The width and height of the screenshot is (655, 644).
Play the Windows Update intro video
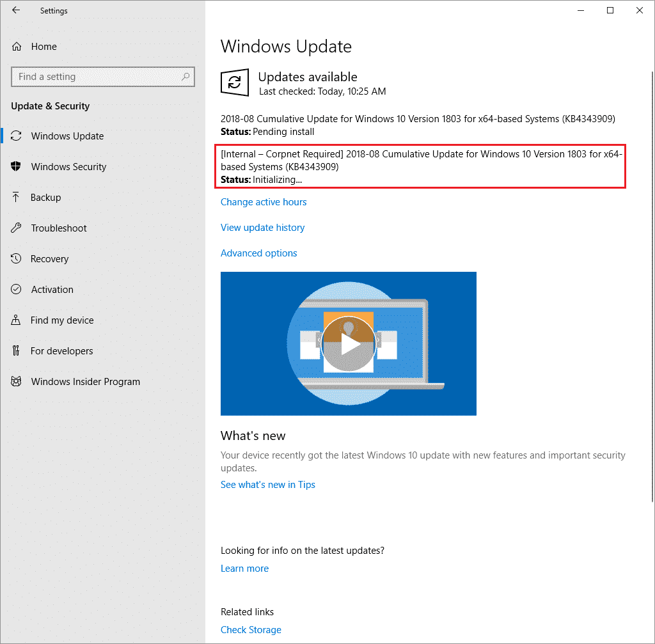[349, 343]
